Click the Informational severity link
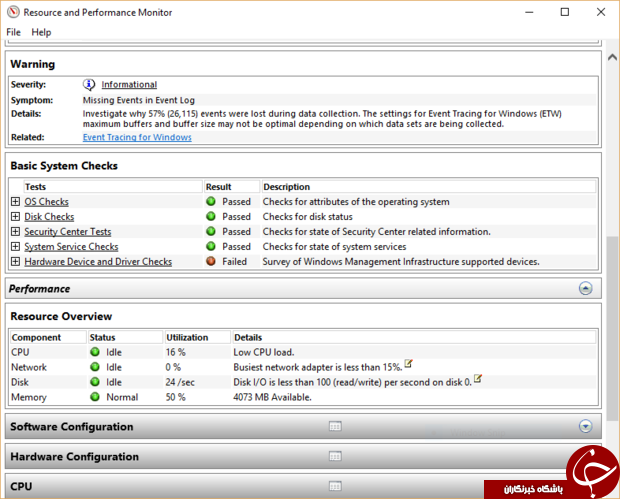The width and height of the screenshot is (620, 499). pyautogui.click(x=129, y=85)
